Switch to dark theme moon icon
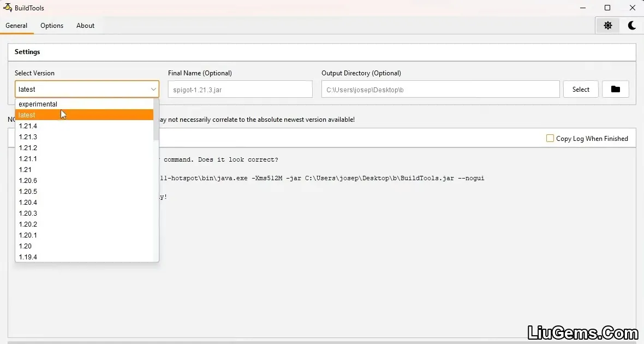644x344 pixels. 632,26
